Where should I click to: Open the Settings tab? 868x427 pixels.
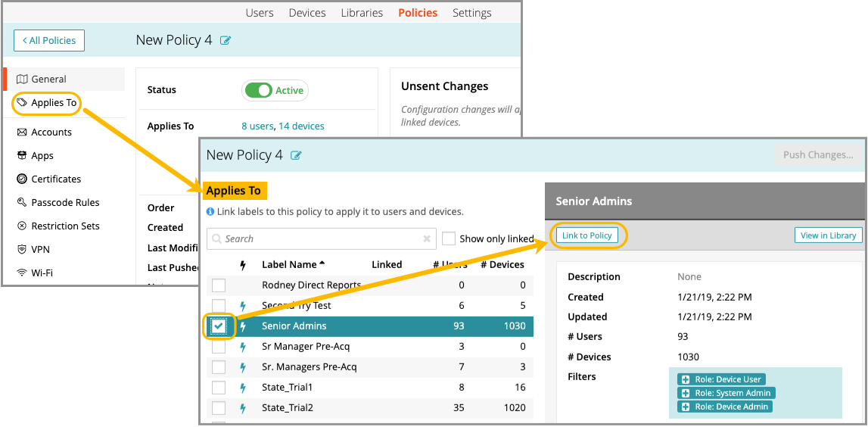(471, 13)
